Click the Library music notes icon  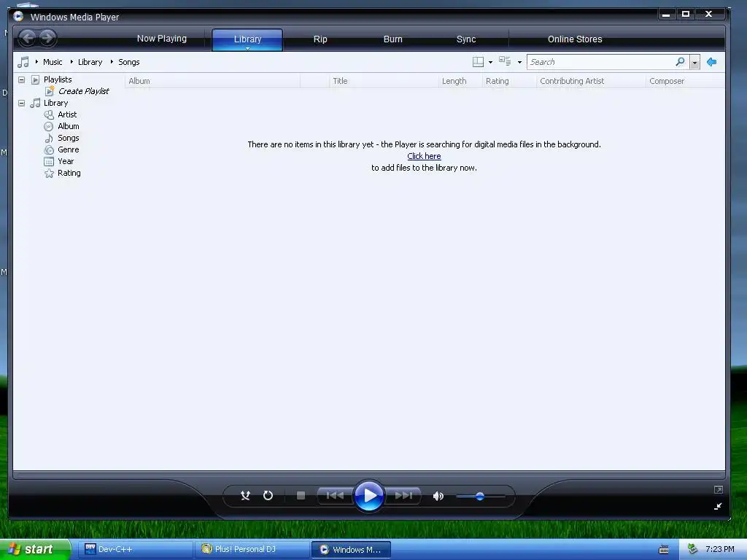tap(35, 103)
